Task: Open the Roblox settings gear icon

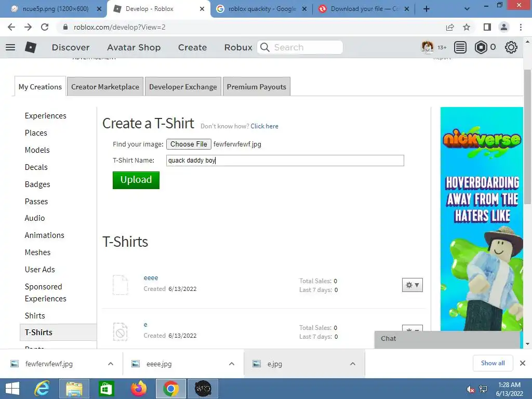Action: tap(511, 47)
